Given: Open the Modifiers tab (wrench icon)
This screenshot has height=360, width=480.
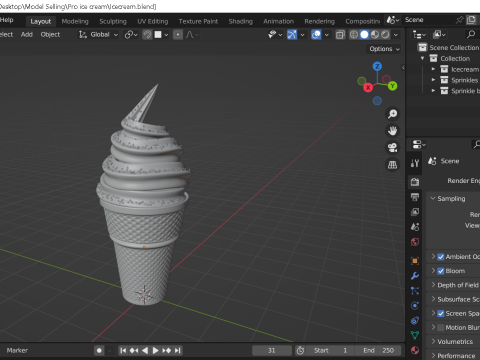Looking at the screenshot, I should point(415,276).
